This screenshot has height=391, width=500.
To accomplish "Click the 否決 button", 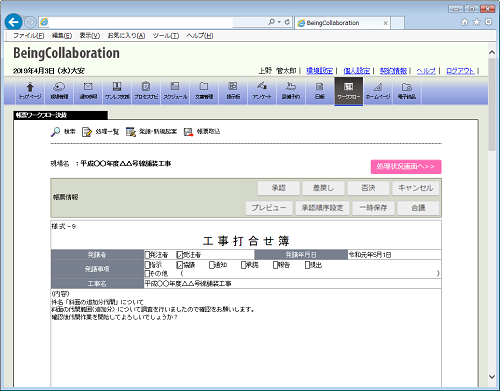I will [x=368, y=188].
